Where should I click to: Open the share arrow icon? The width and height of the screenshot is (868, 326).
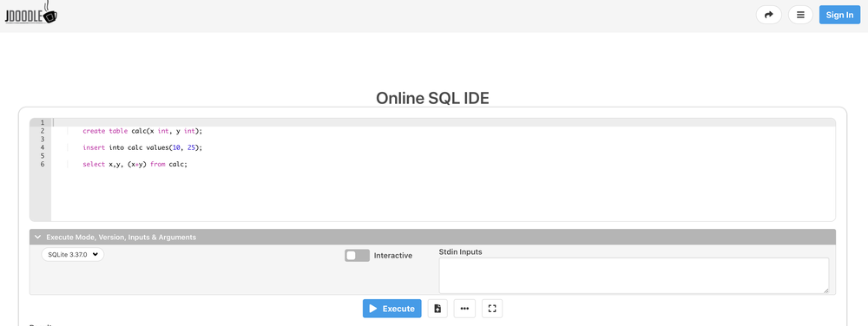pos(768,15)
